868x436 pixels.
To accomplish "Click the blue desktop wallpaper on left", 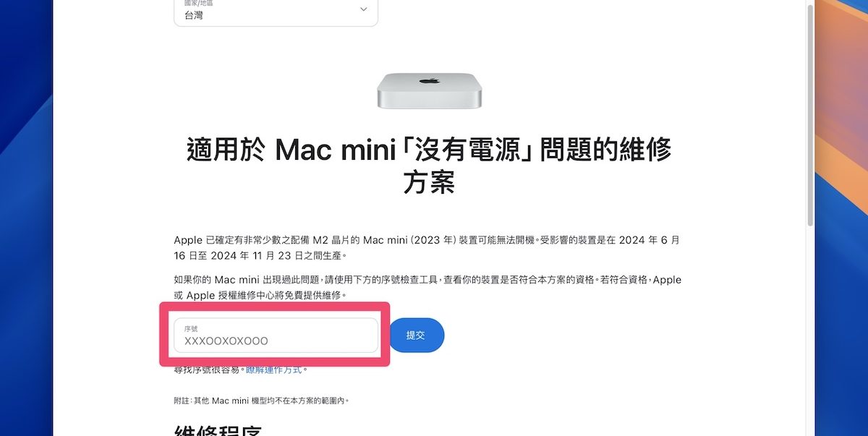I will point(26,217).
